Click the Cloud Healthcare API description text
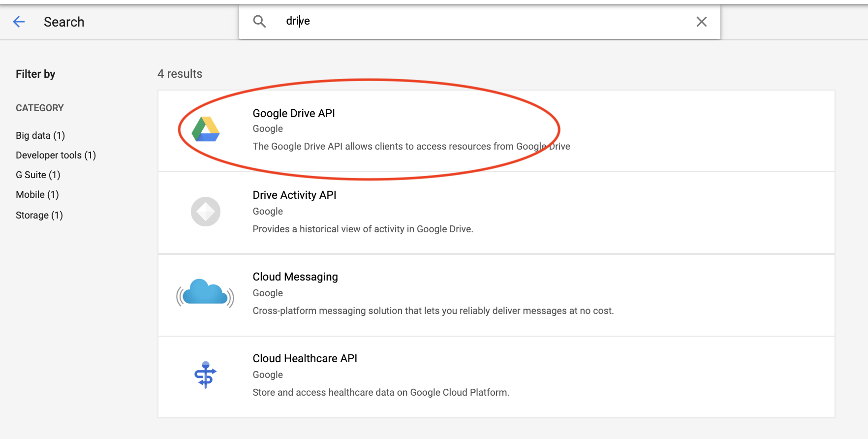Viewport: 868px width, 439px height. [380, 392]
